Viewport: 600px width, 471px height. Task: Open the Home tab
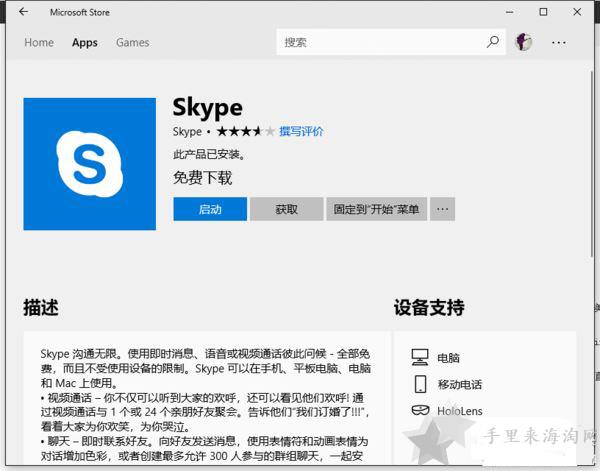(x=39, y=42)
